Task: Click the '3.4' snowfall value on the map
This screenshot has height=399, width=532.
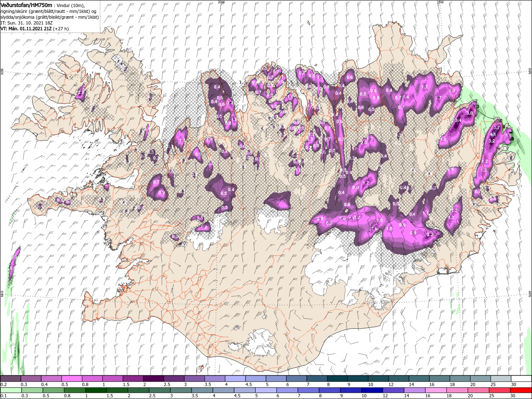Action: click(x=458, y=121)
